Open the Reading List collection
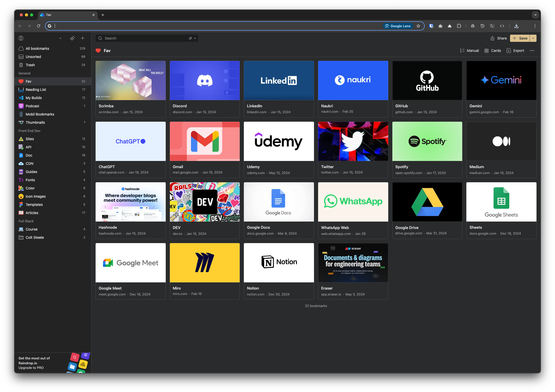Screen dimensions: 555x392 coord(53,90)
